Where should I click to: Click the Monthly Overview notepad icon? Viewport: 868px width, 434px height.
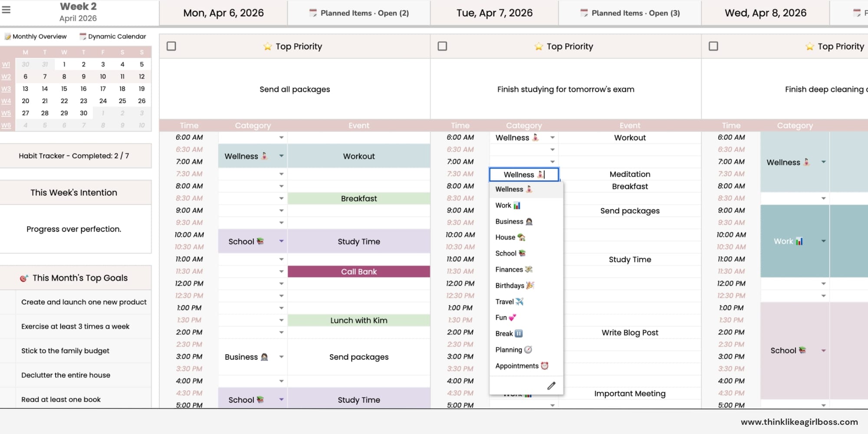[7, 36]
